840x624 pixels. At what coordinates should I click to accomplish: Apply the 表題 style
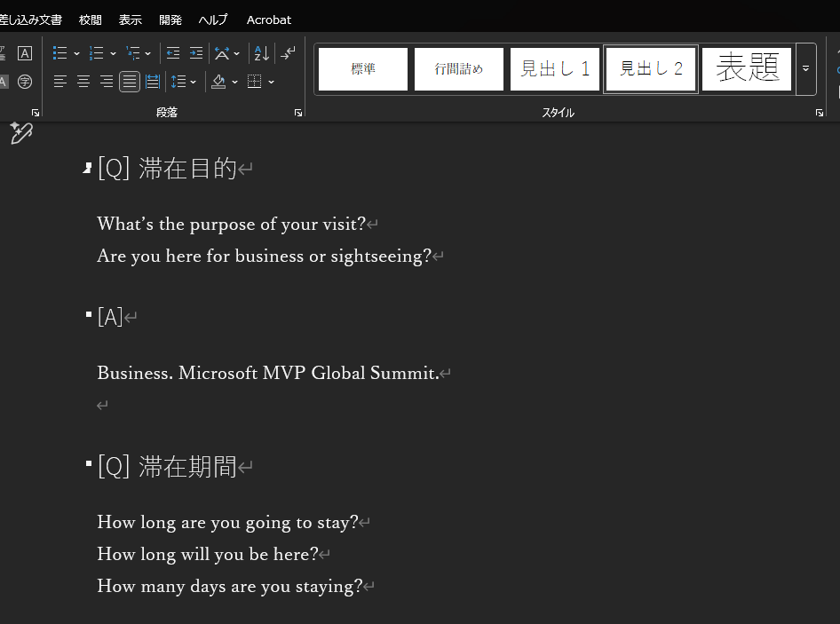(747, 69)
